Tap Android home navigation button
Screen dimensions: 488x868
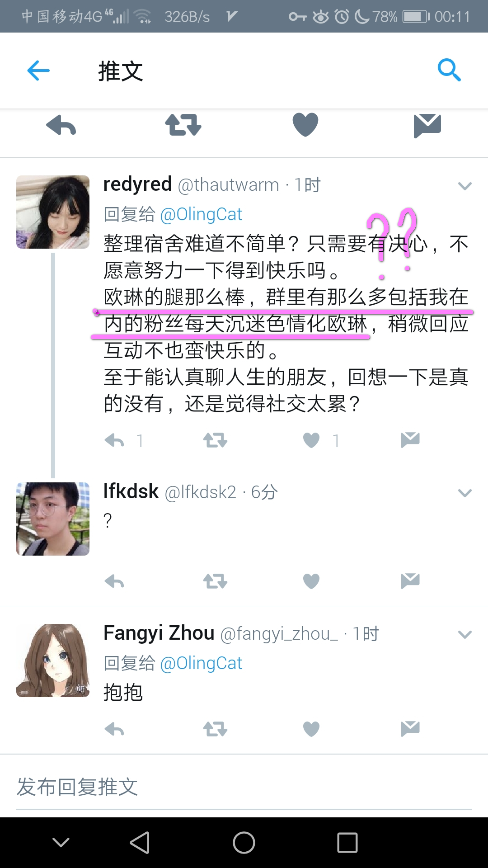coord(244,843)
